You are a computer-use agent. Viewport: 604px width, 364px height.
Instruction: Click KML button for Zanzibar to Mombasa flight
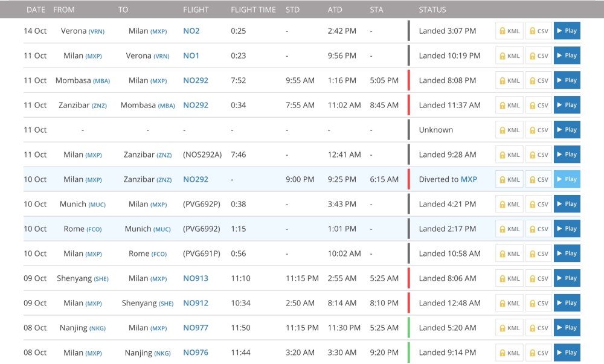click(509, 105)
